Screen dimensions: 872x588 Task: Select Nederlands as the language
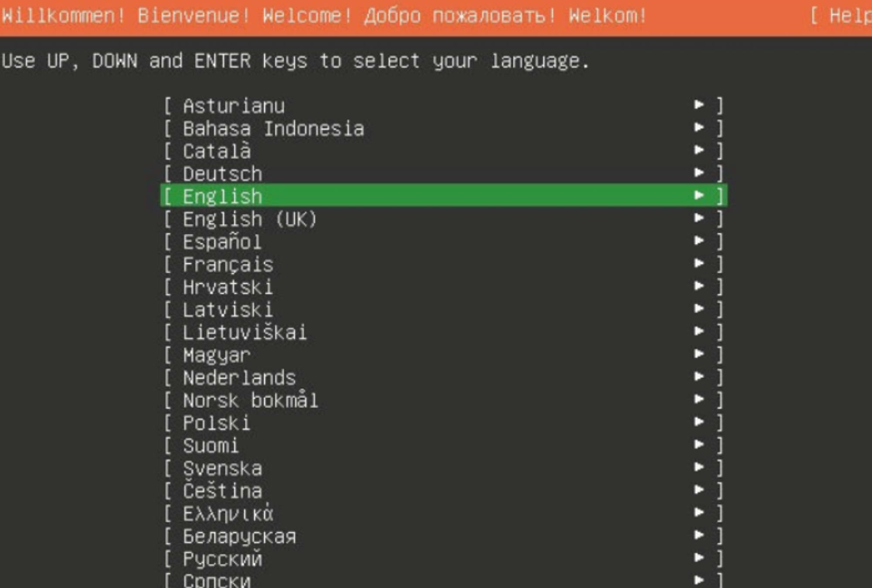443,378
